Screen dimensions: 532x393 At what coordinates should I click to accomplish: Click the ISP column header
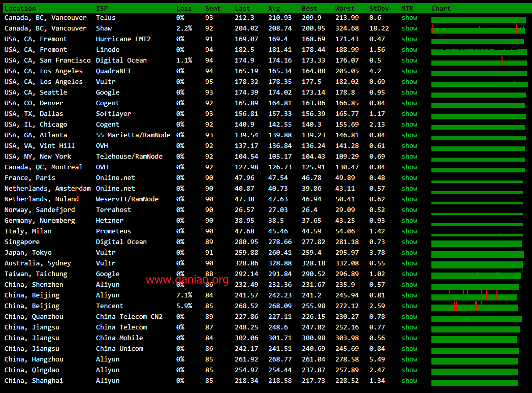point(102,9)
